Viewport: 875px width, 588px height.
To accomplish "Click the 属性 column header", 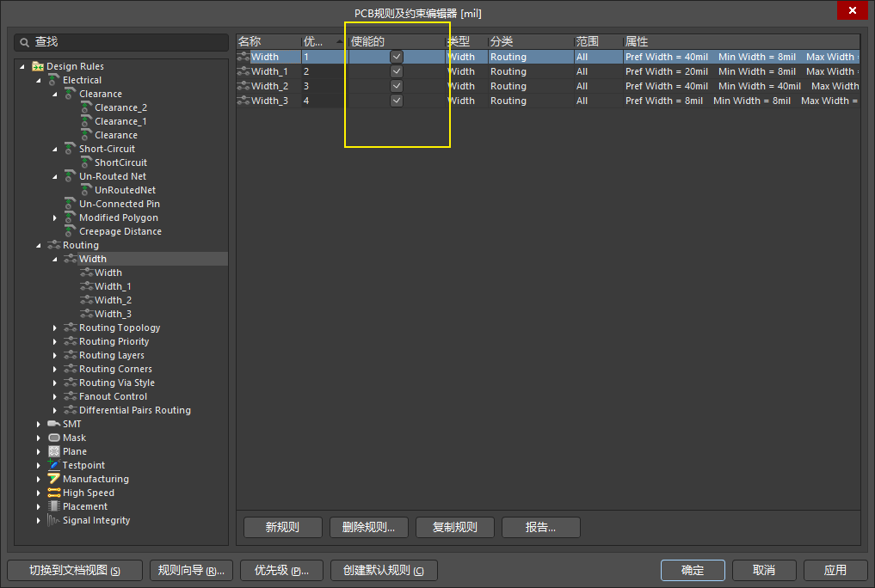I will point(740,41).
